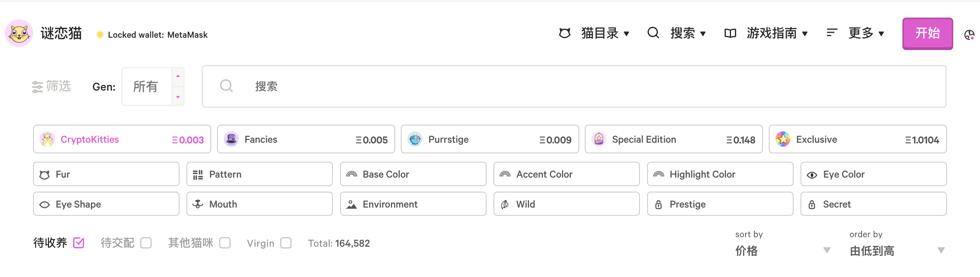Uncheck the 待收养 checkbox
Viewport: 980px width, 277px height.
click(x=79, y=243)
